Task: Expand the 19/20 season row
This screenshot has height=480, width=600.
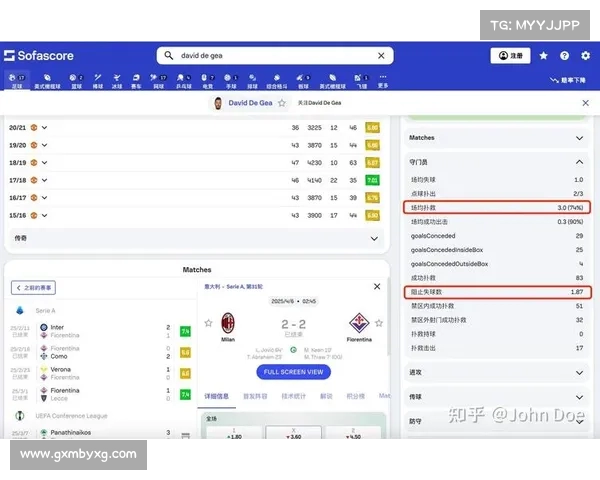Action: (x=44, y=145)
